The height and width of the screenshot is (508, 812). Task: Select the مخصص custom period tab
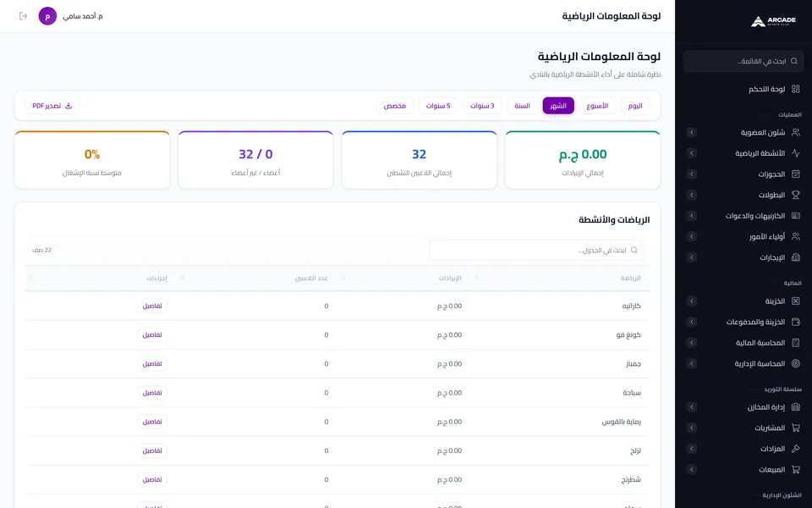pos(395,106)
